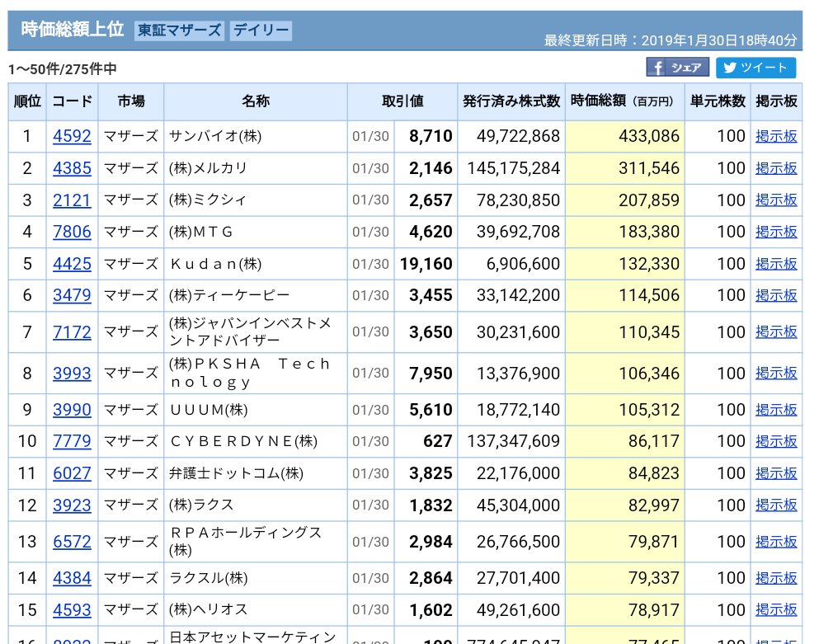Viewport: 819px width, 644px height.
Task: Open stock code 3479 link
Action: pyautogui.click(x=72, y=296)
